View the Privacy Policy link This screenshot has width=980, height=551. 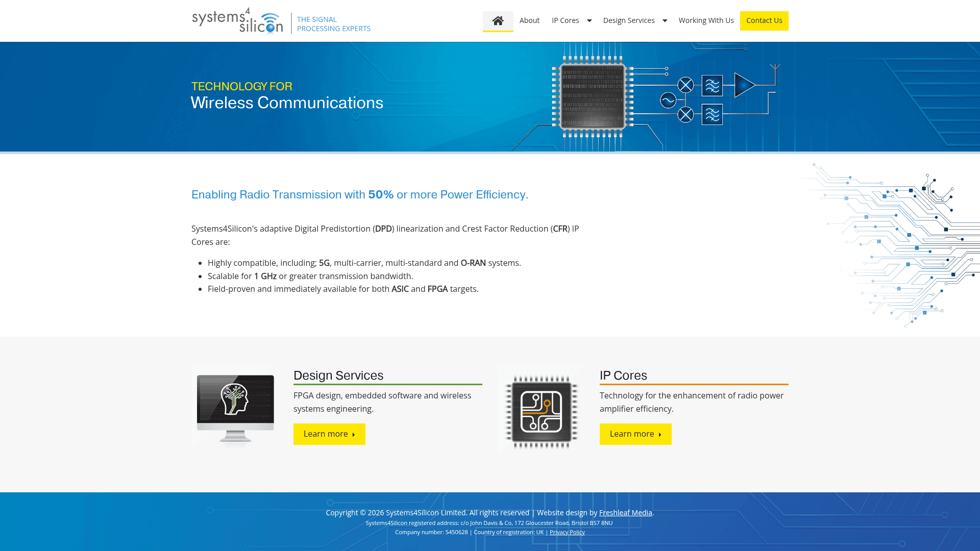(x=567, y=532)
